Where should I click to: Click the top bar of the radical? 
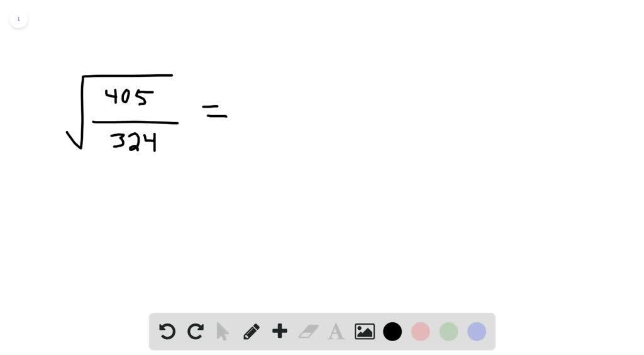coord(127,76)
